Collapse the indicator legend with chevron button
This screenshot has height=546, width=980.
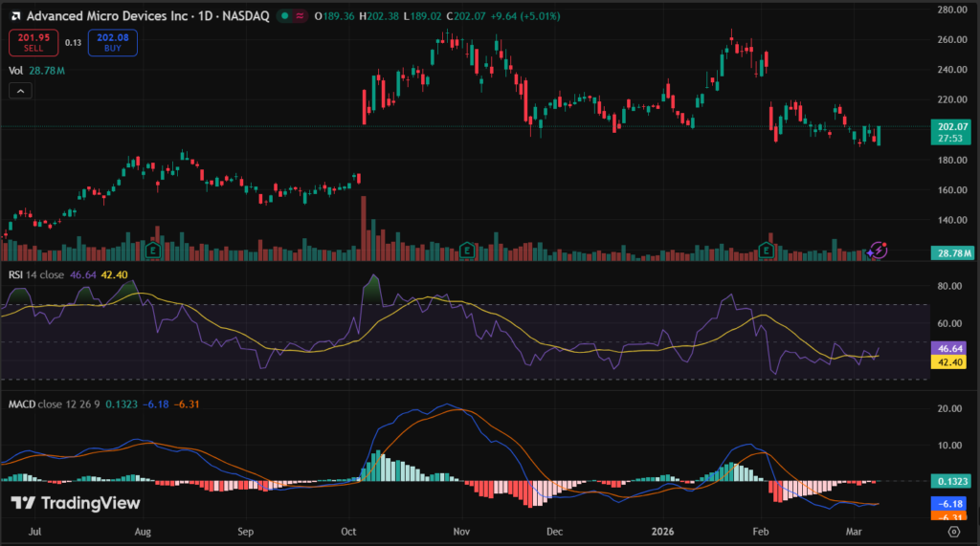[20, 91]
